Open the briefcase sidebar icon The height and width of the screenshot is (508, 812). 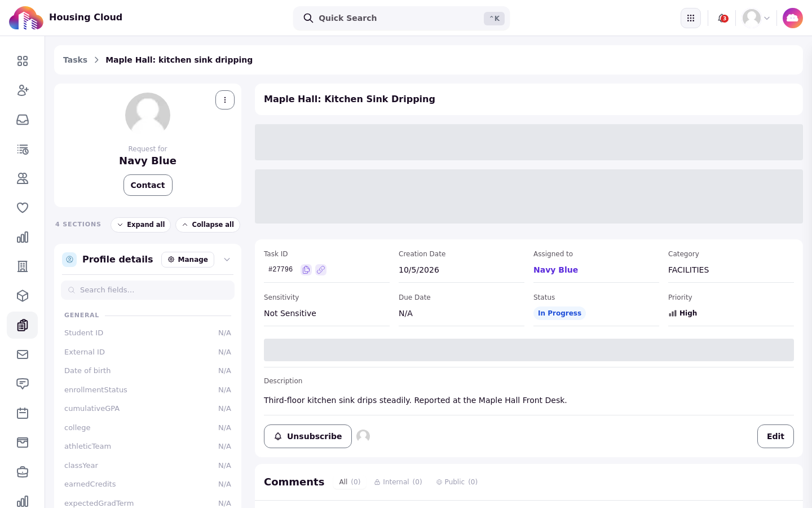pyautogui.click(x=23, y=472)
